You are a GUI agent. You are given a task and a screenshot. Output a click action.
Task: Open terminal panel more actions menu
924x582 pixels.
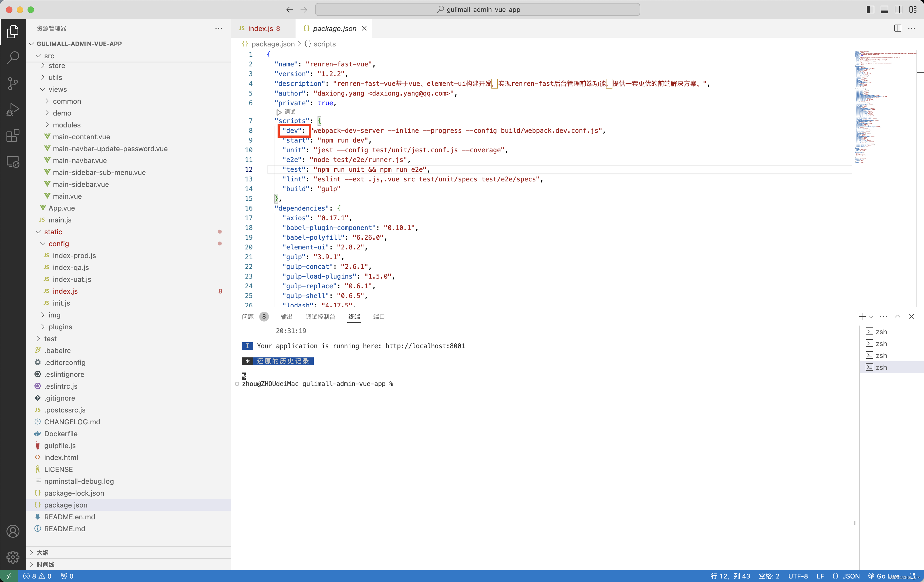point(883,317)
